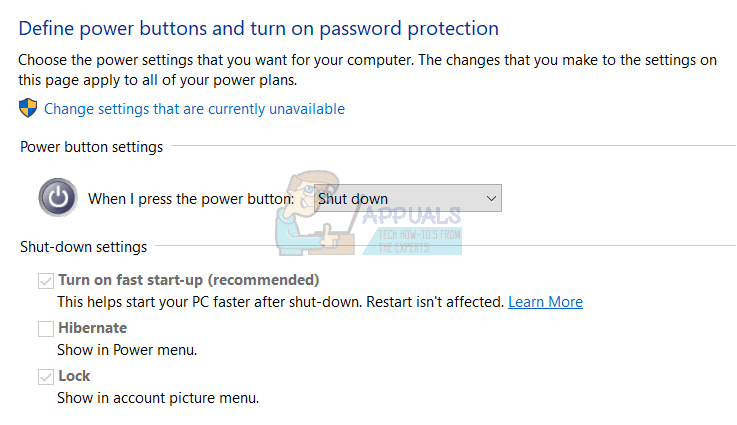This screenshot has height=425, width=737.
Task: Click the "This helps start your PC faster" description
Action: coord(280,301)
